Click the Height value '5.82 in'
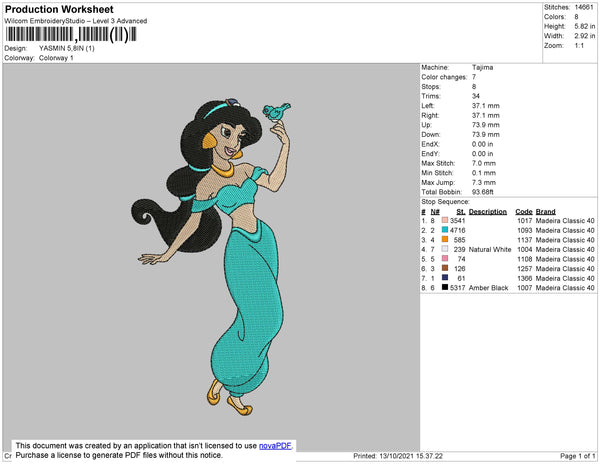Viewport: 600px width, 464px height. pos(584,26)
